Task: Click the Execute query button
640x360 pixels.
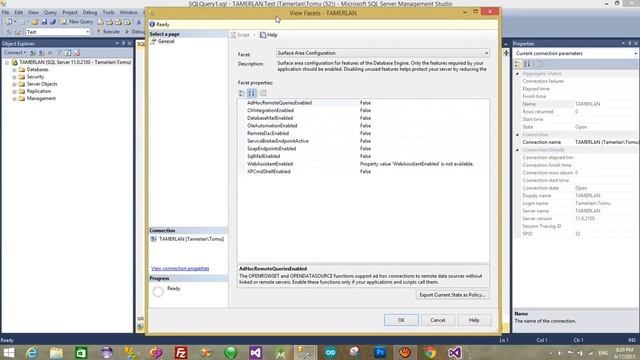Action: pyautogui.click(x=108, y=31)
